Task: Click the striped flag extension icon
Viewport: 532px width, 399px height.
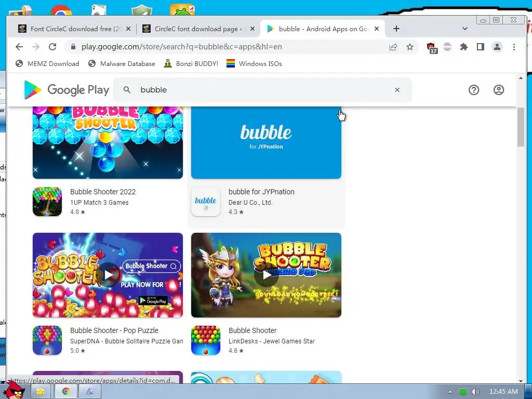Action: [447, 47]
